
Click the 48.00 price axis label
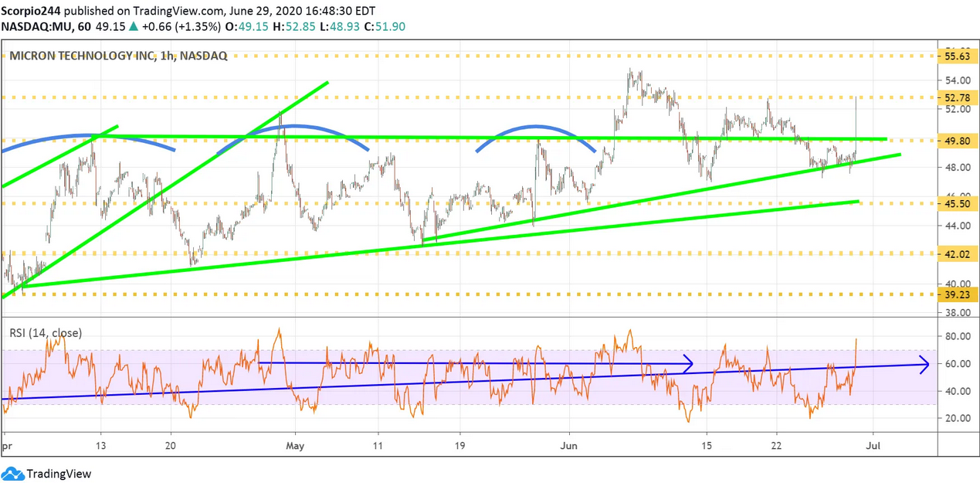957,167
